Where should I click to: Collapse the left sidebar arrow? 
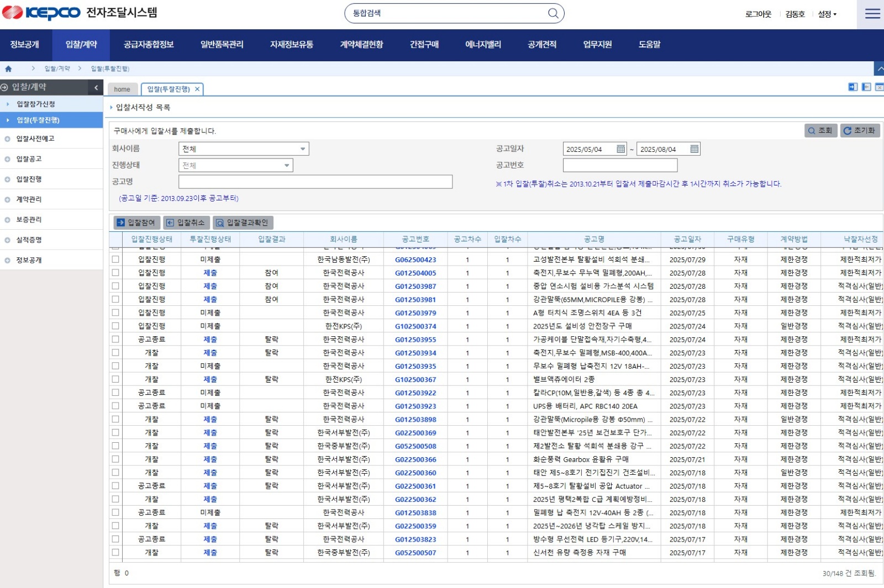pyautogui.click(x=96, y=87)
